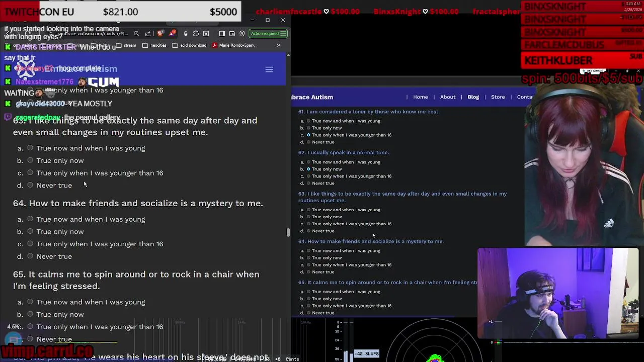Choose 'True only when younger than 16' for question 63, right window
The height and width of the screenshot is (362, 644).
pos(308,224)
